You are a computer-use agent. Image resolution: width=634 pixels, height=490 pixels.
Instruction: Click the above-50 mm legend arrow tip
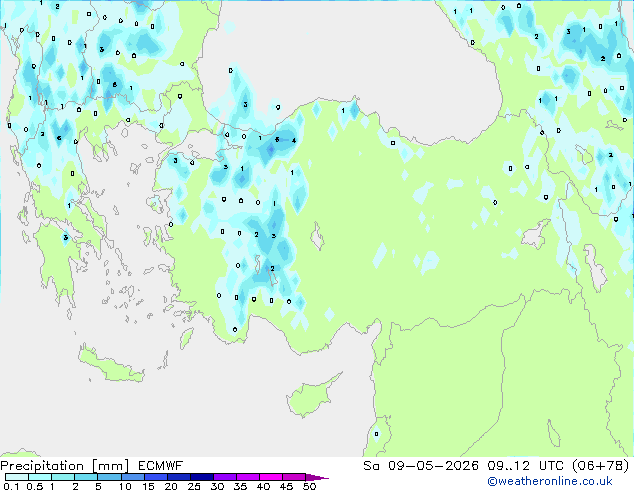coord(317,477)
